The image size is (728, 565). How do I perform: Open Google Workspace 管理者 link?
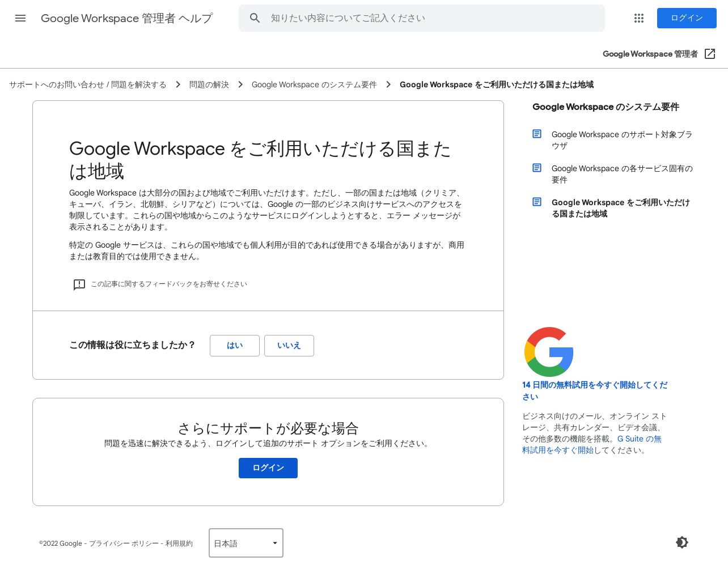point(650,54)
